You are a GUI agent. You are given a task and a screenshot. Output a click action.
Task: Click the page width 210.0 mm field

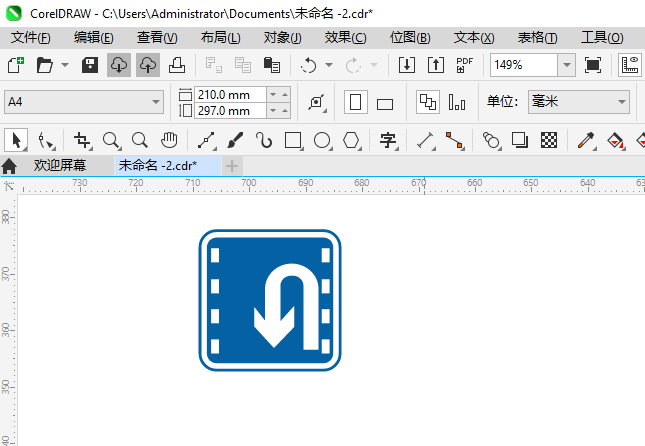tap(230, 95)
